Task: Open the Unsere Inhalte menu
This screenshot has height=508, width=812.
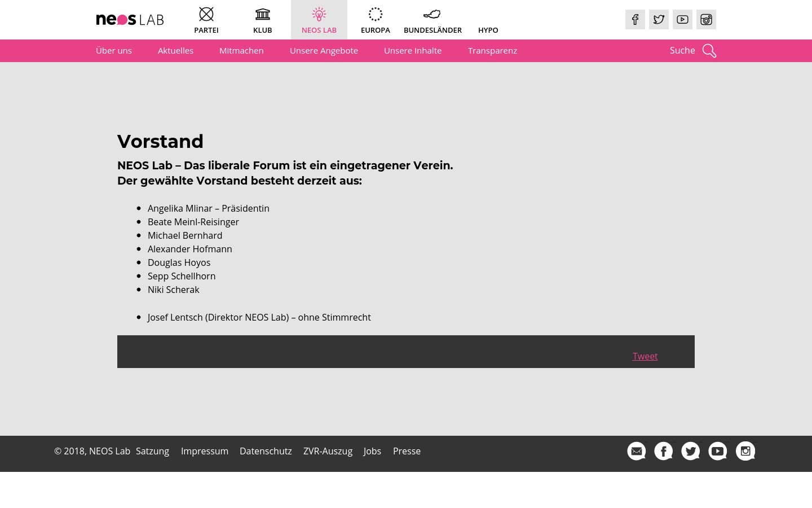Action: point(413,51)
